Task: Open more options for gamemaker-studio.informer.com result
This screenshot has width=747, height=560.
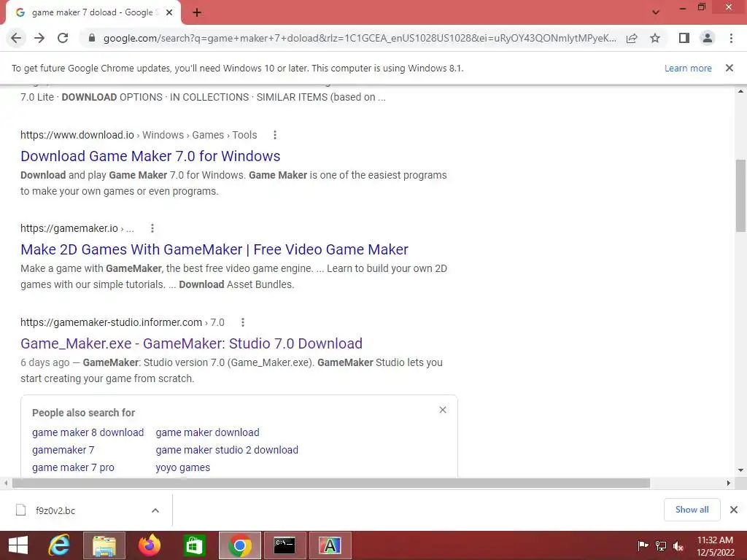Action: [243, 322]
